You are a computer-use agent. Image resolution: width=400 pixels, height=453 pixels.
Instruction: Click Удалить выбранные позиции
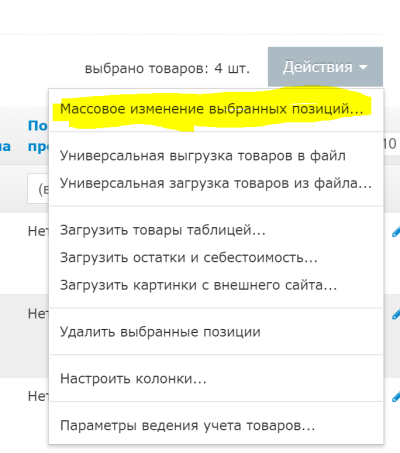click(x=160, y=332)
